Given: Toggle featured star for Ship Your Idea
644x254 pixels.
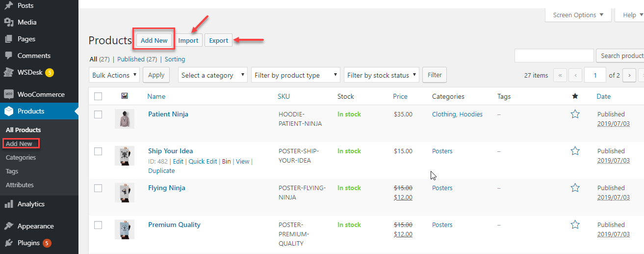Looking at the screenshot, I should [x=575, y=151].
